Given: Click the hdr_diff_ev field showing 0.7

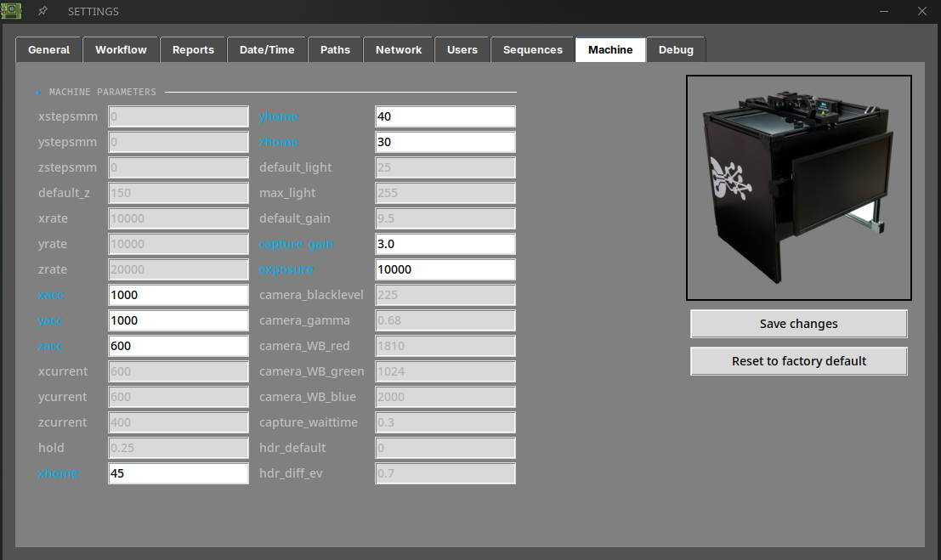Looking at the screenshot, I should pyautogui.click(x=445, y=473).
